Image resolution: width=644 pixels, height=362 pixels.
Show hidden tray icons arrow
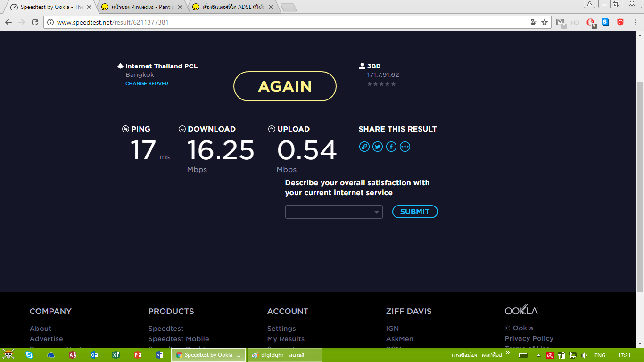539,355
